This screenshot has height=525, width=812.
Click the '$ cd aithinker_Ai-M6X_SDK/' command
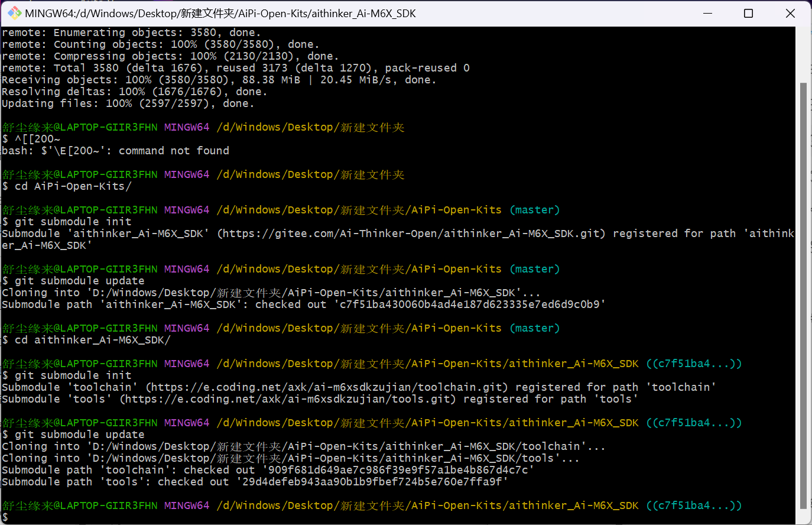tap(86, 340)
